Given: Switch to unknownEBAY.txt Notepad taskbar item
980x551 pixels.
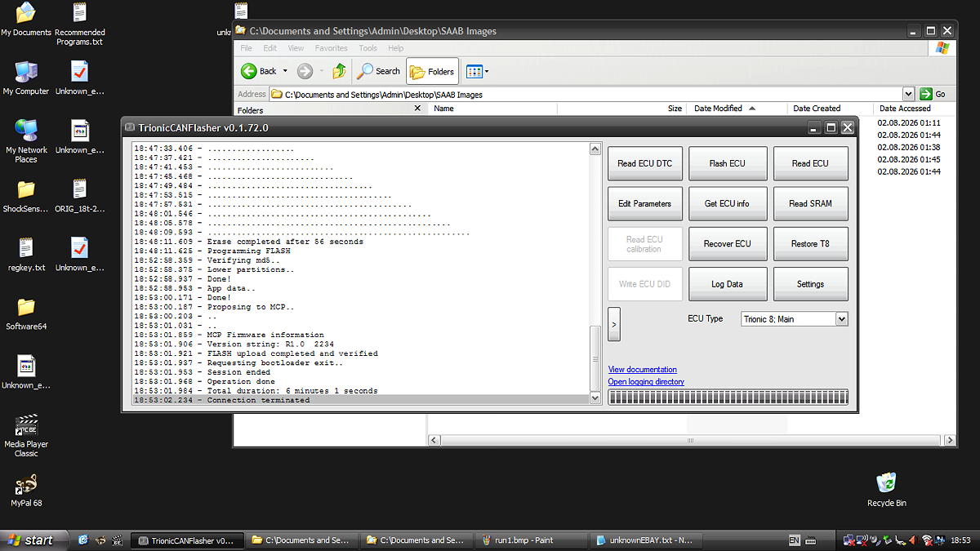Looking at the screenshot, I should tap(646, 540).
